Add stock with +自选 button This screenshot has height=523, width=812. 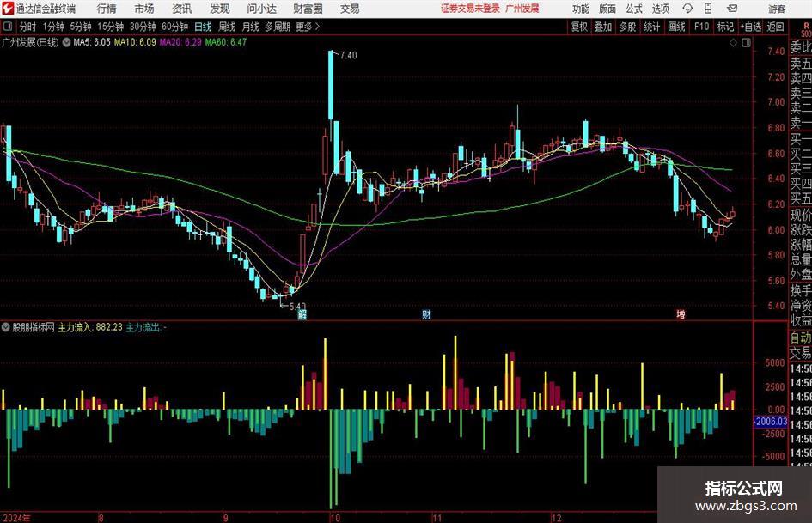pos(751,27)
